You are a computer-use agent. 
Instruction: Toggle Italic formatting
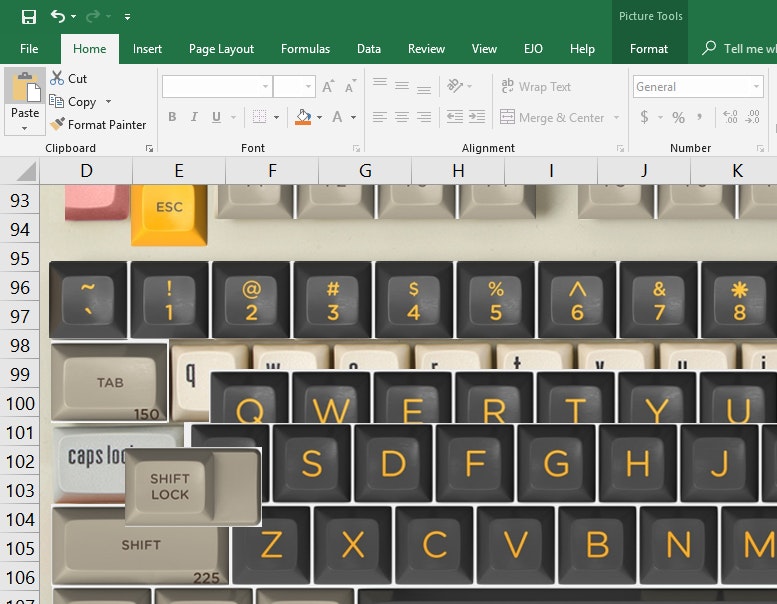coord(194,118)
